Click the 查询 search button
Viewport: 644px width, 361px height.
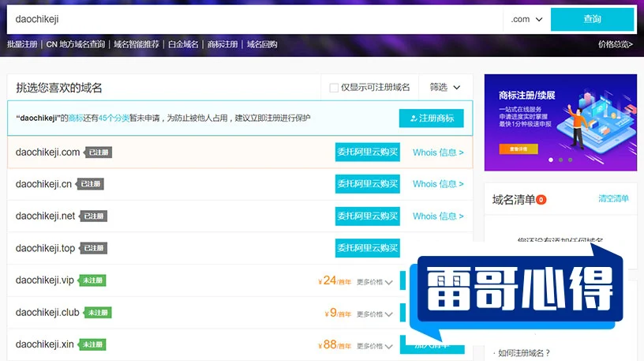coord(592,19)
